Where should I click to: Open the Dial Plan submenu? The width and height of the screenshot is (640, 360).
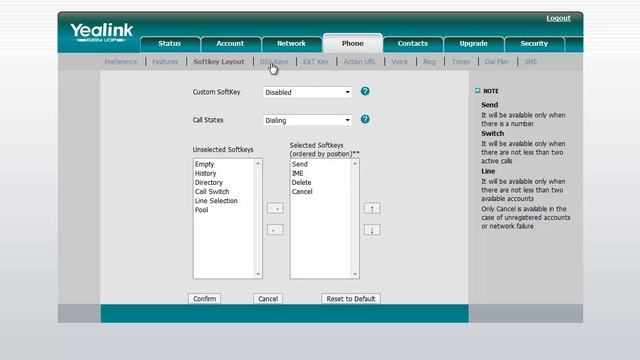(497, 62)
